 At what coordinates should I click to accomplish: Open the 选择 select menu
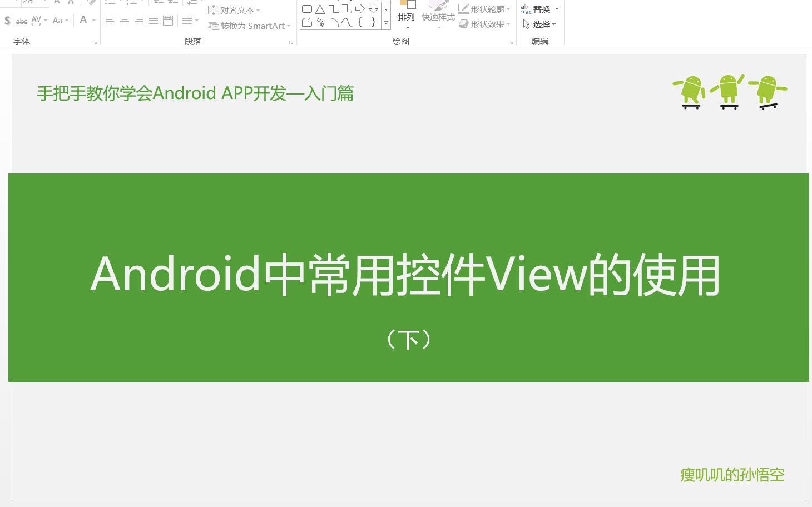pyautogui.click(x=539, y=24)
